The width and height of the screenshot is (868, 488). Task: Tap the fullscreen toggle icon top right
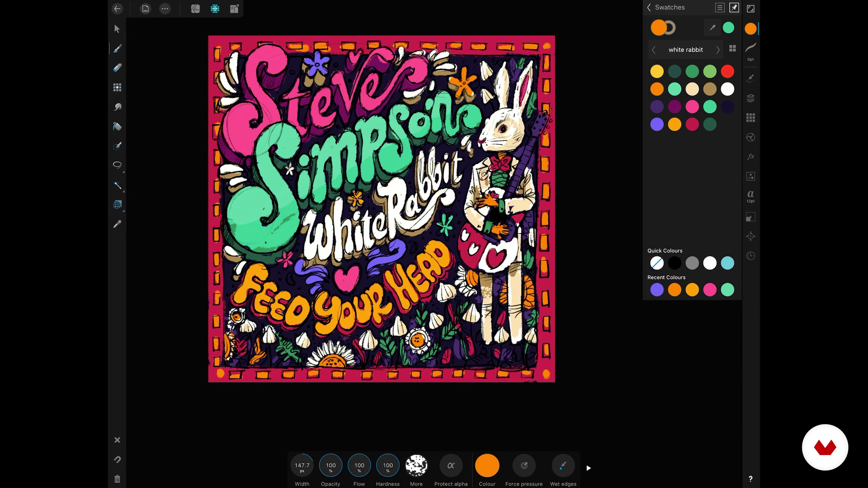click(750, 9)
